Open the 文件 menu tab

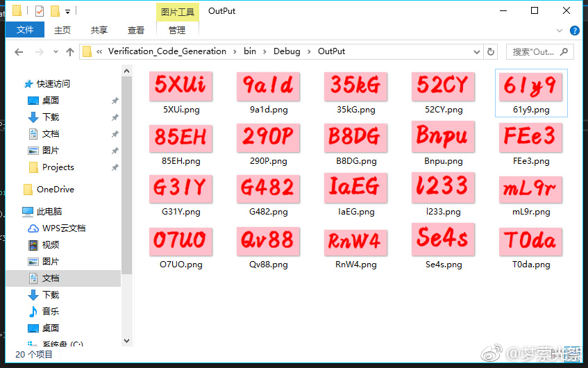click(25, 30)
